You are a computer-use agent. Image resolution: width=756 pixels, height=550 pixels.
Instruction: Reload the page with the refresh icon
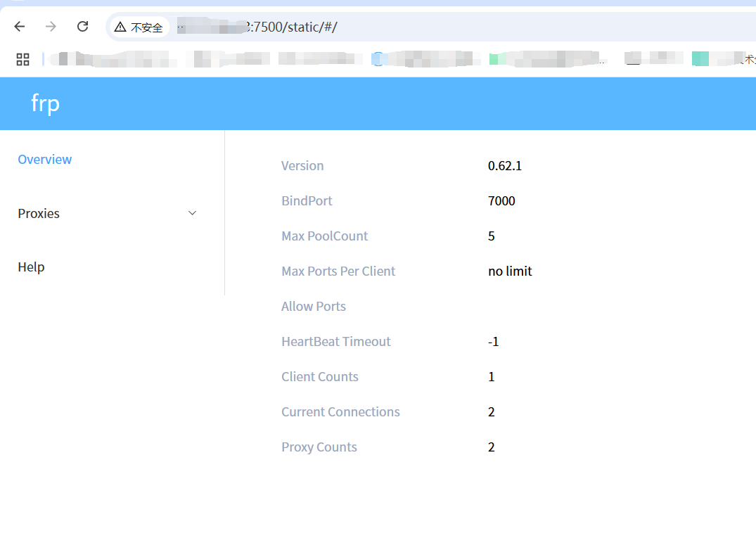(x=83, y=27)
